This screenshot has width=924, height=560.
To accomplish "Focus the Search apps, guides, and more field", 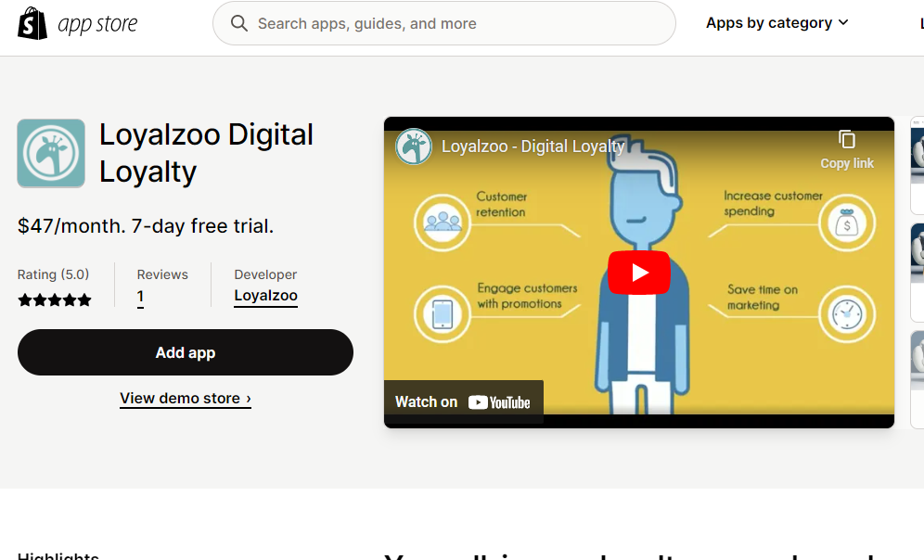I will (443, 23).
